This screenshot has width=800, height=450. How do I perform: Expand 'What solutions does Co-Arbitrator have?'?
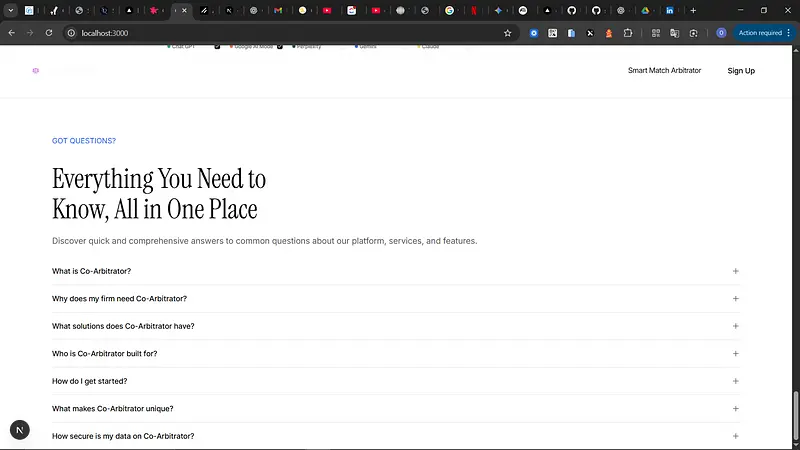735,326
